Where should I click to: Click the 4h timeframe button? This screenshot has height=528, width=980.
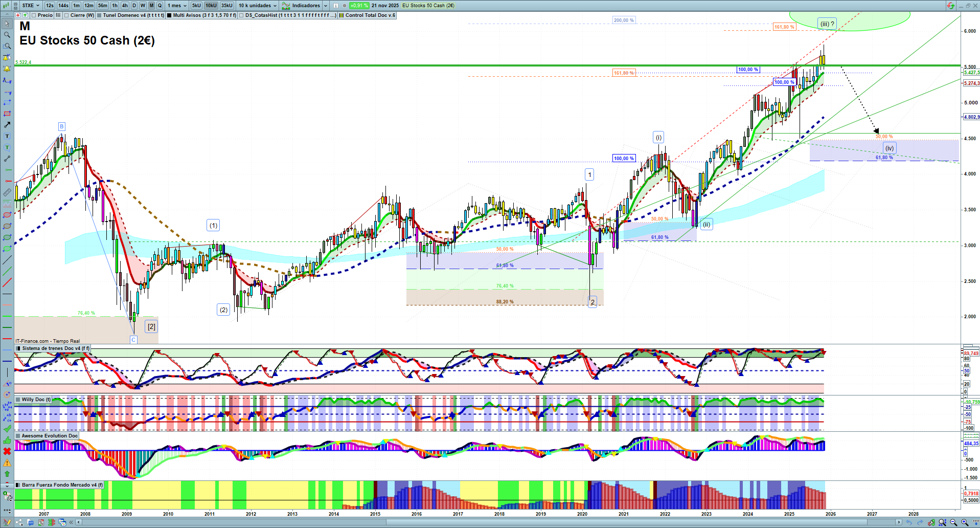click(x=125, y=6)
